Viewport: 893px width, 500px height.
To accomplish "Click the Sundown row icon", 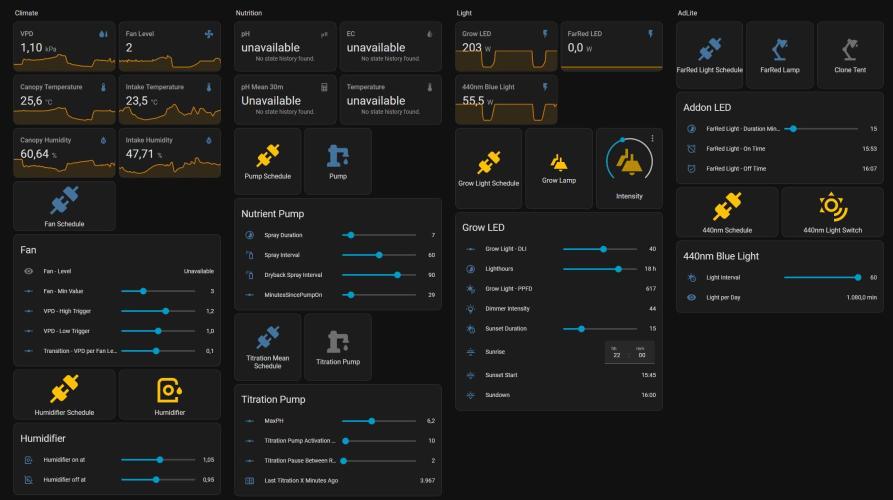I will point(470,395).
